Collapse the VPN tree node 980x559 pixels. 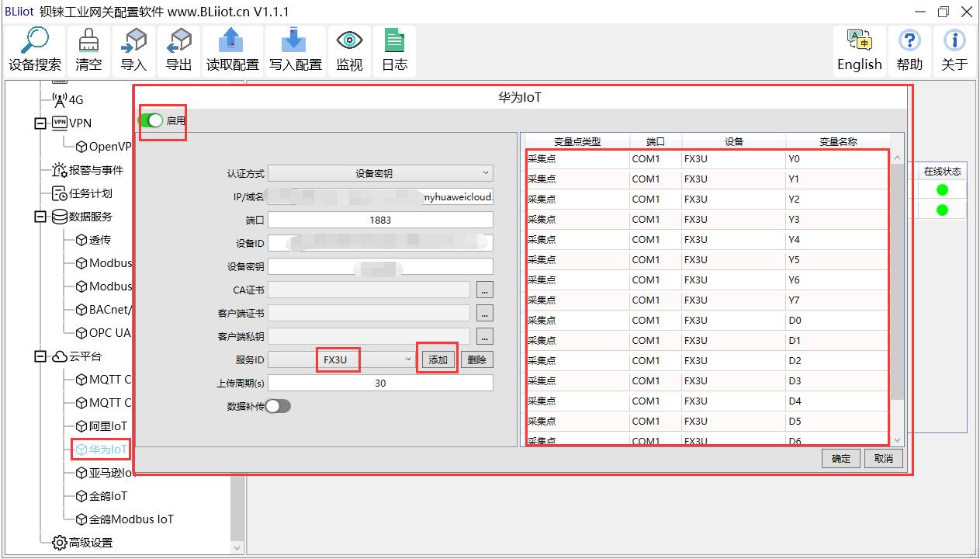(x=40, y=123)
